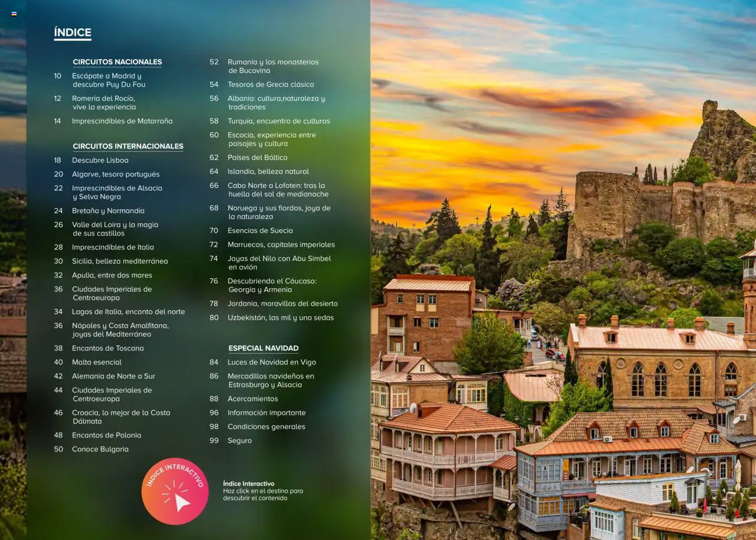The height and width of the screenshot is (540, 756).
Task: Go to Romería del Rocío entry
Action: (104, 103)
